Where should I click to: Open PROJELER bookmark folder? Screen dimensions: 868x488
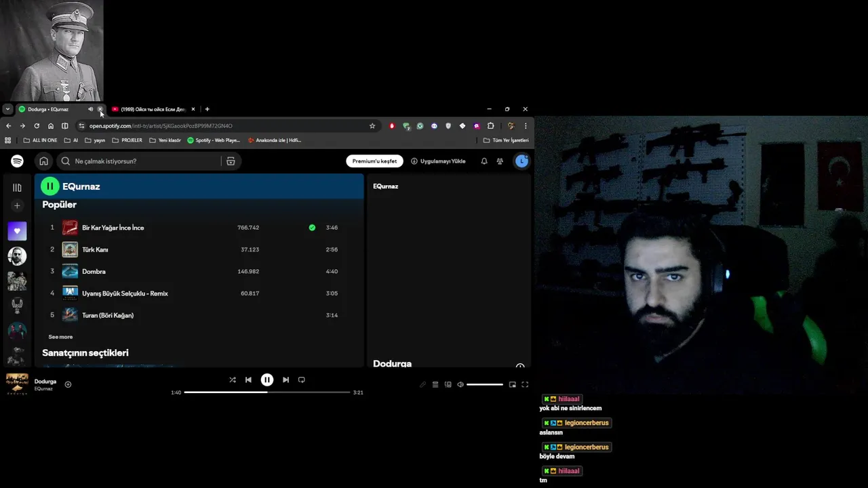[x=127, y=140]
